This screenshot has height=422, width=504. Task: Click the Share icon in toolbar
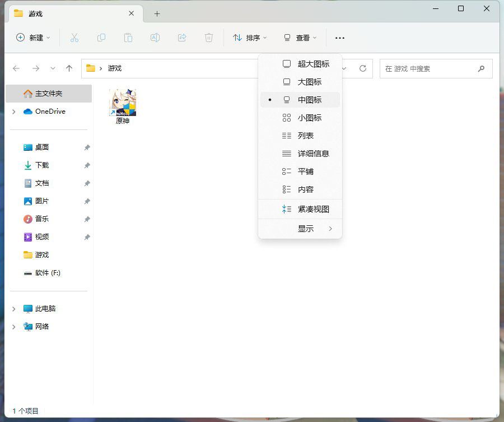[182, 38]
